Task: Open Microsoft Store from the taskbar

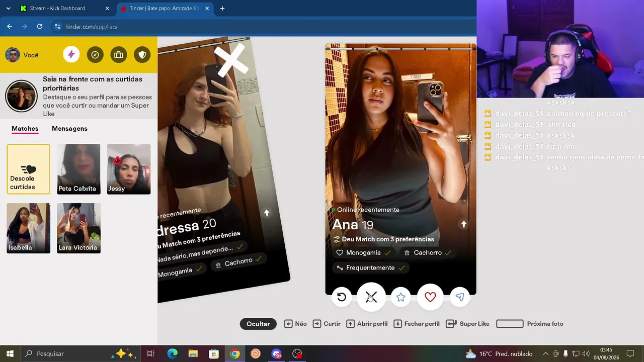Action: click(x=214, y=353)
